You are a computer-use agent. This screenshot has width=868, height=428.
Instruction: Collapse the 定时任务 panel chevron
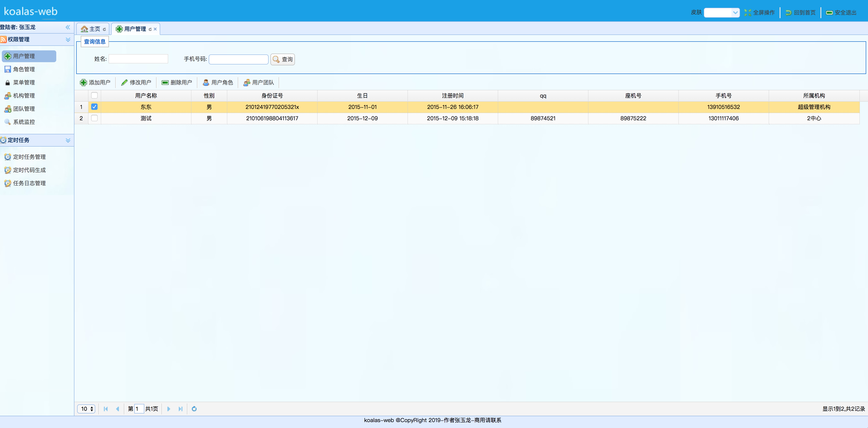point(68,140)
